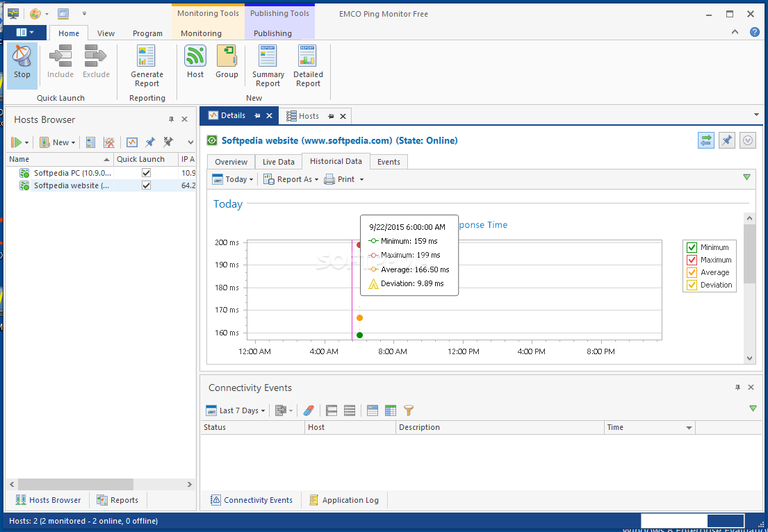Click the color palette icon in title bar

click(x=35, y=14)
